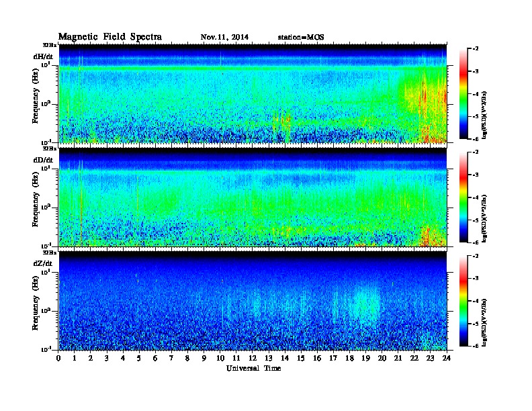Image resolution: width=532 pixels, height=411 pixels.
Task: Click the dH/dt panel label
Action: tap(43, 56)
